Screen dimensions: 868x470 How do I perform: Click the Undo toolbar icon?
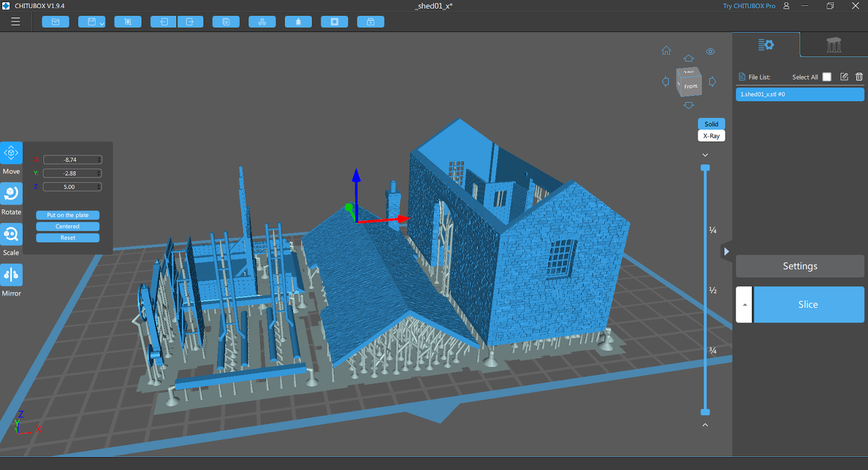coord(164,22)
